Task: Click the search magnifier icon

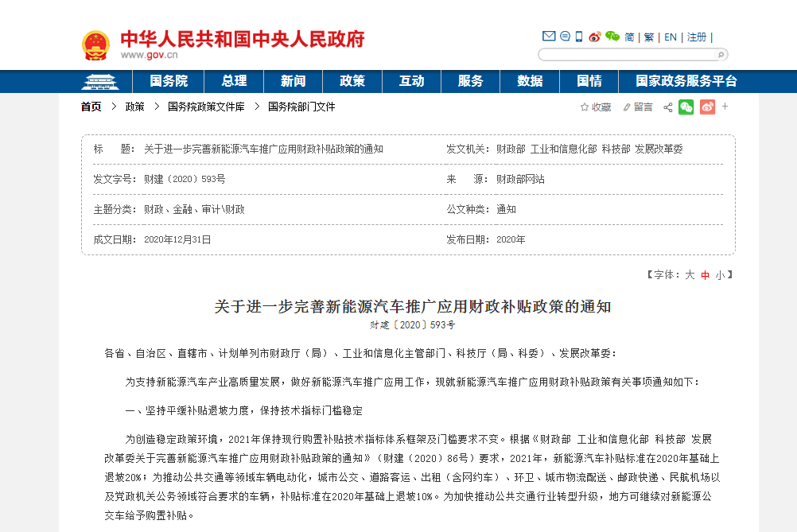Action: coord(721,55)
